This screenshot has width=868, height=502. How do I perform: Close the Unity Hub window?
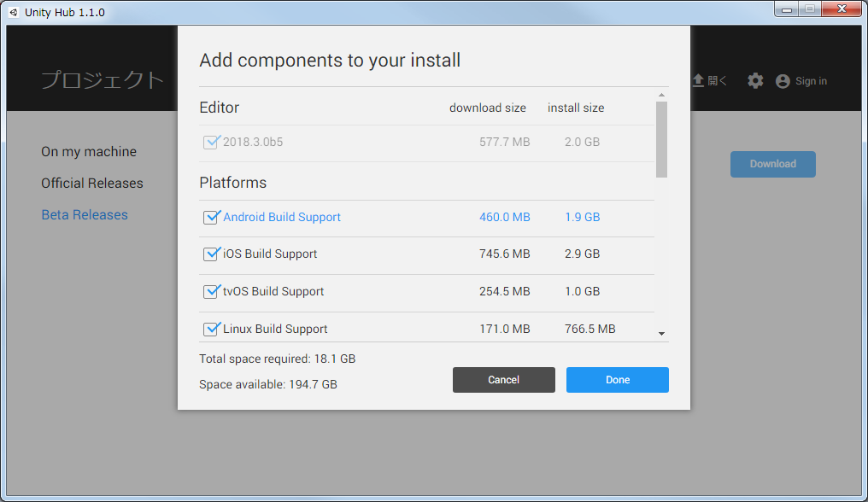(842, 9)
